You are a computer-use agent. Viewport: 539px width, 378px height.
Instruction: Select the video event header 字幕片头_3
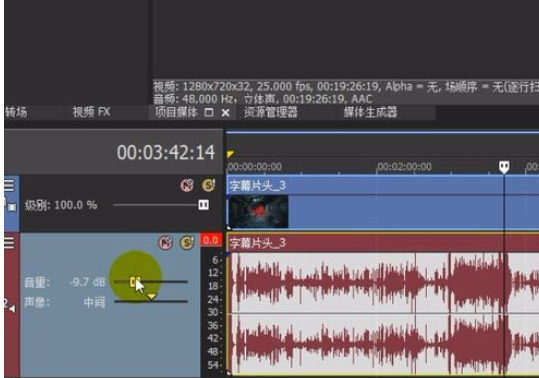pyautogui.click(x=383, y=186)
